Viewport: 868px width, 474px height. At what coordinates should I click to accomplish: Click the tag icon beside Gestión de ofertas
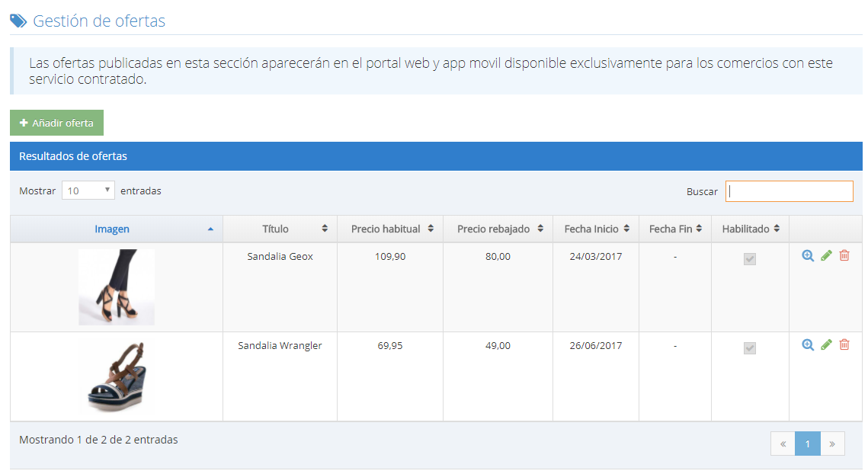pos(18,21)
